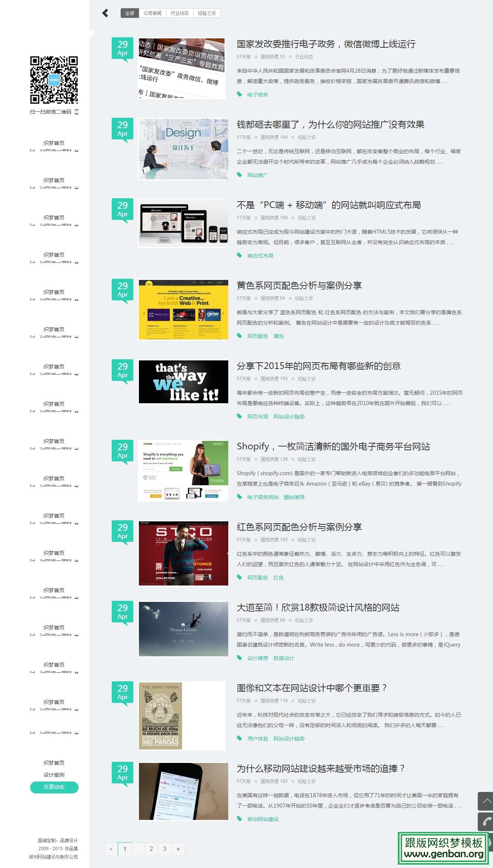This screenshot has height=868, width=493.
Task: Click tag icon beside 移动网站建设
Action: pyautogui.click(x=239, y=819)
